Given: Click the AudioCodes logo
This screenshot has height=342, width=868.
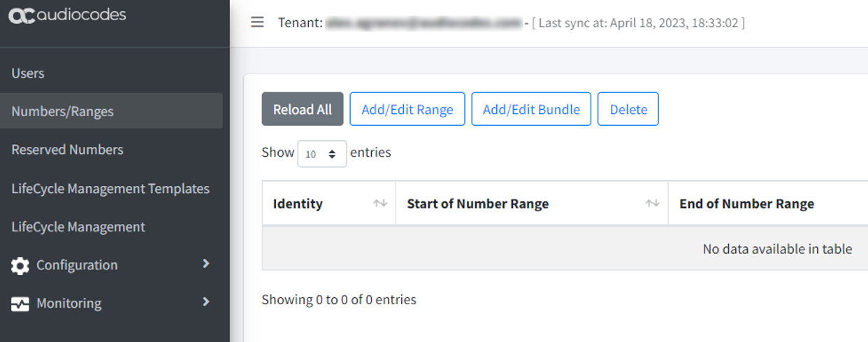Looking at the screenshot, I should [x=68, y=15].
